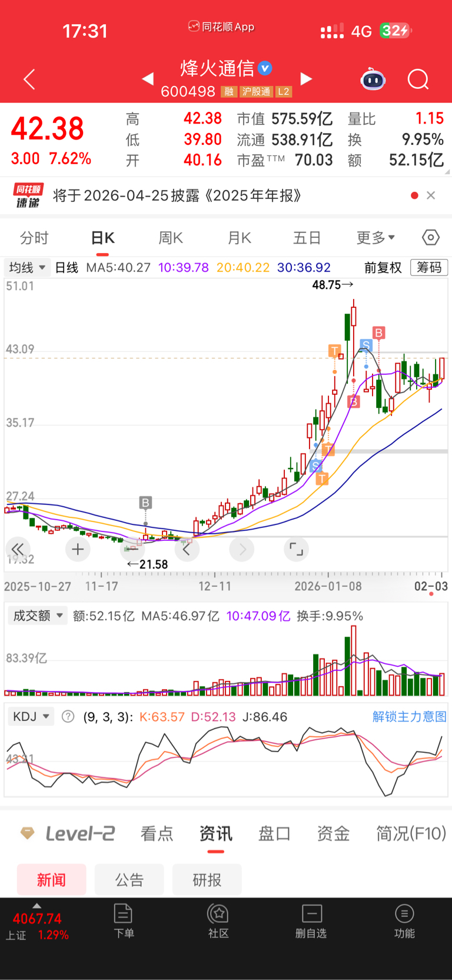Select the 月K chart tab
The image size is (452, 980).
[x=239, y=238]
